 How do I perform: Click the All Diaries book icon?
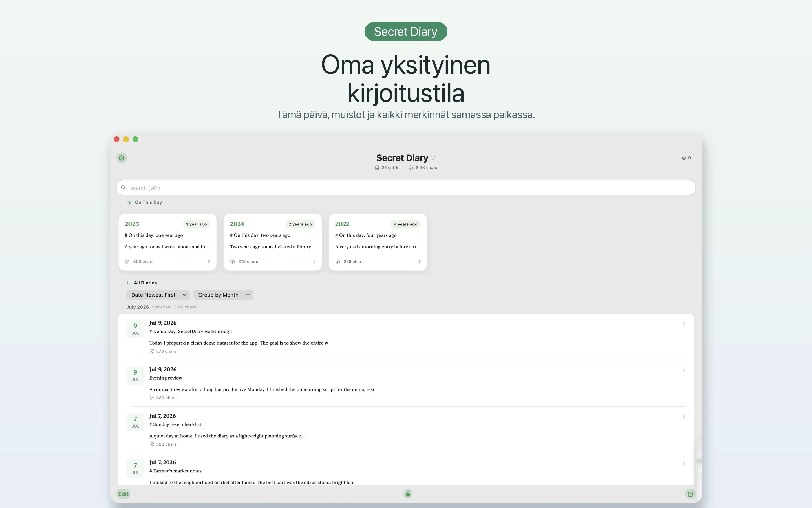129,283
